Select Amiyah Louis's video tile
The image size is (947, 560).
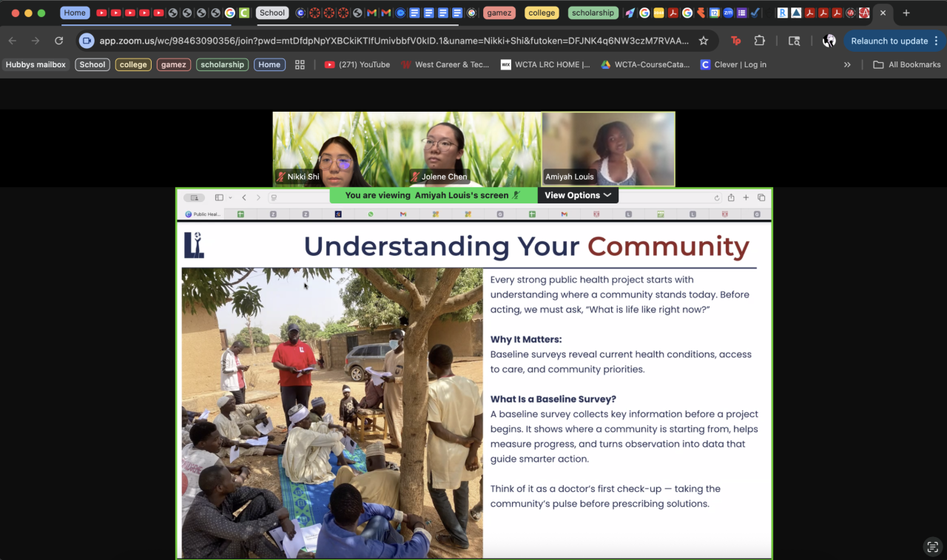point(609,149)
